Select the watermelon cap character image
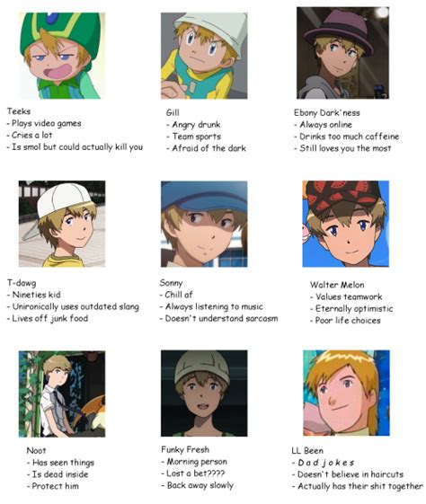The width and height of the screenshot is (426, 504). pos(346,224)
